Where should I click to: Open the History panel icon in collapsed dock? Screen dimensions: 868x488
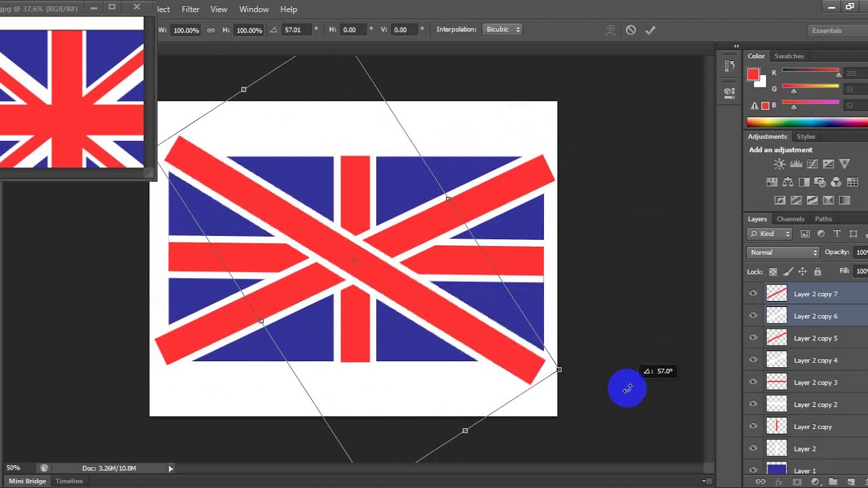tap(730, 66)
